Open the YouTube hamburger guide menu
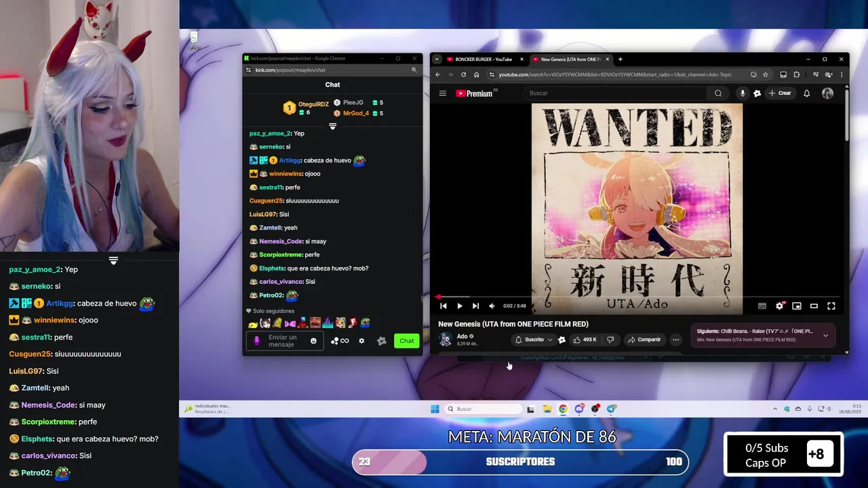 [443, 94]
